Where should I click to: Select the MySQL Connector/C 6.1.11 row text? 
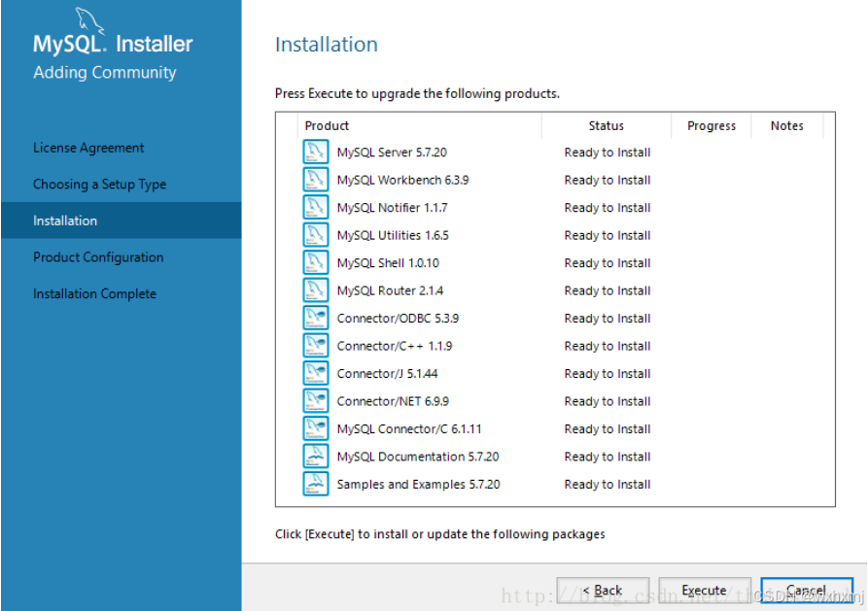coord(409,429)
